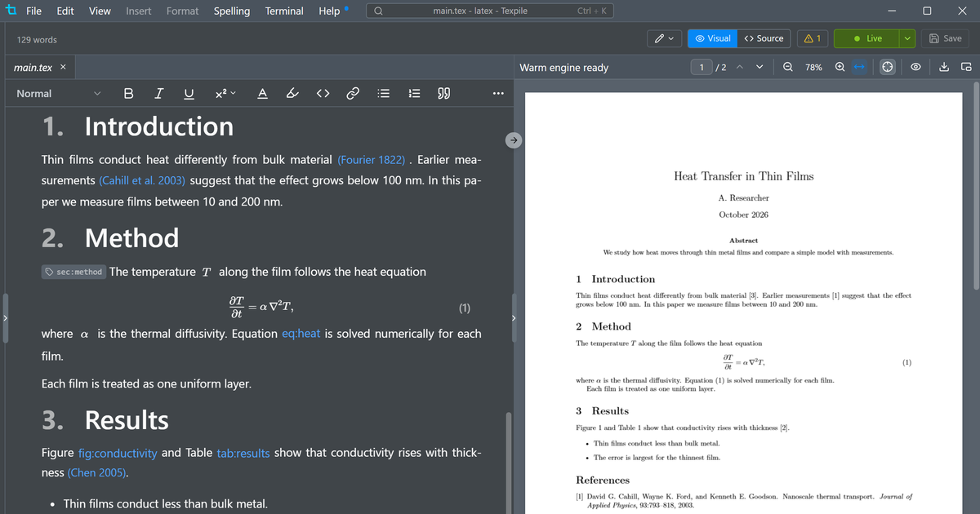Show the 1 warning indicator
The height and width of the screenshot is (514, 980).
[x=813, y=38]
